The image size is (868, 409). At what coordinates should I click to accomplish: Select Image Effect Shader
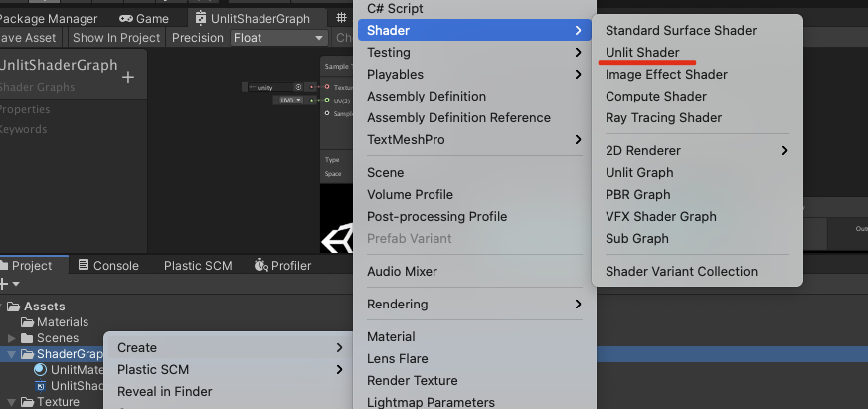coord(666,74)
